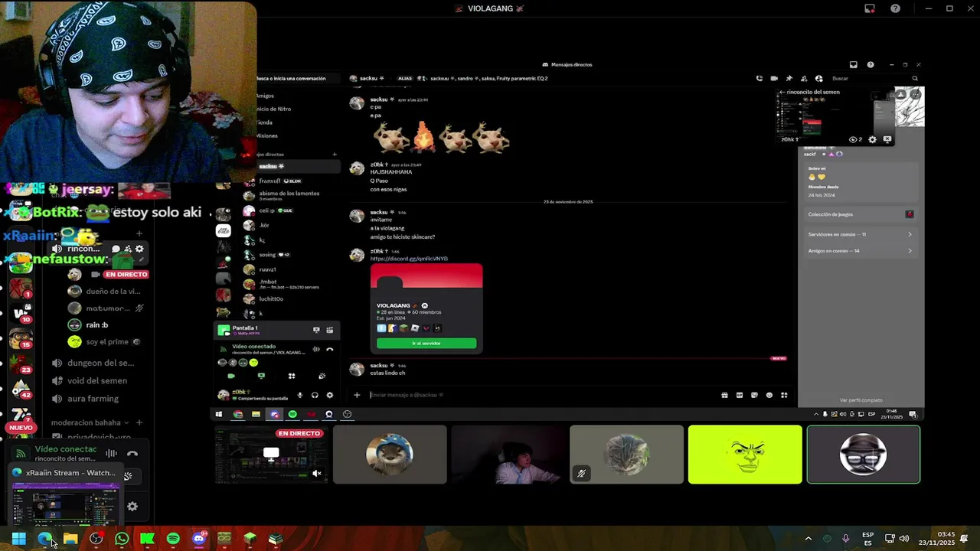The width and height of the screenshot is (980, 551).
Task: Toggle noise suppression waveform icon
Action: 111,453
